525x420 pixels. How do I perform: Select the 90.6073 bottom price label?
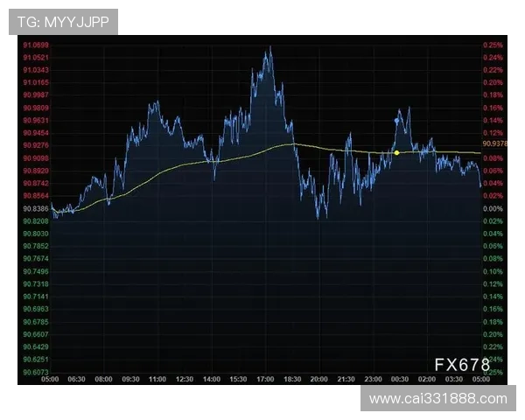[x=36, y=372]
